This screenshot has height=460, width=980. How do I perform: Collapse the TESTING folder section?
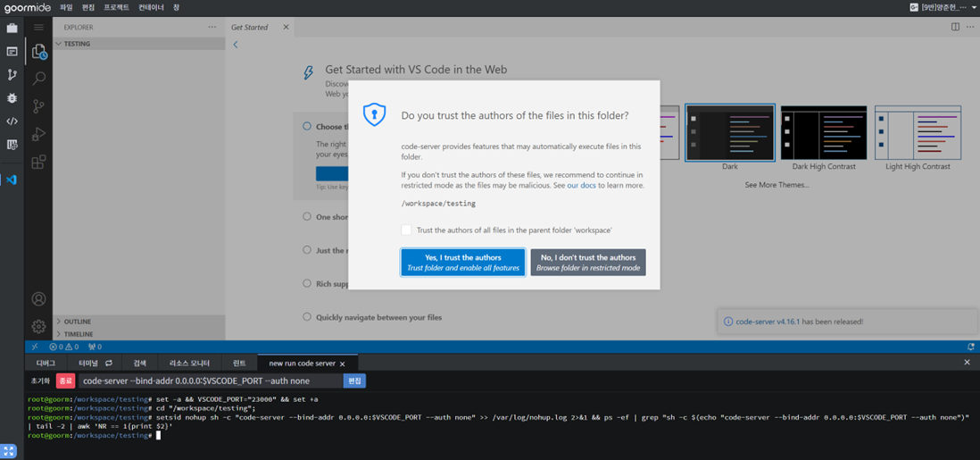(138, 44)
